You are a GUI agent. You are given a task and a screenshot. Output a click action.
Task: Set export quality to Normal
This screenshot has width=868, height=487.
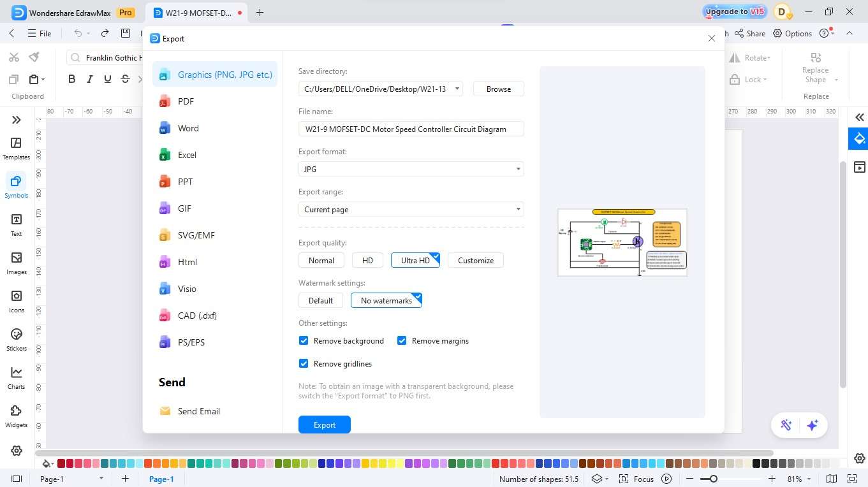tap(321, 260)
